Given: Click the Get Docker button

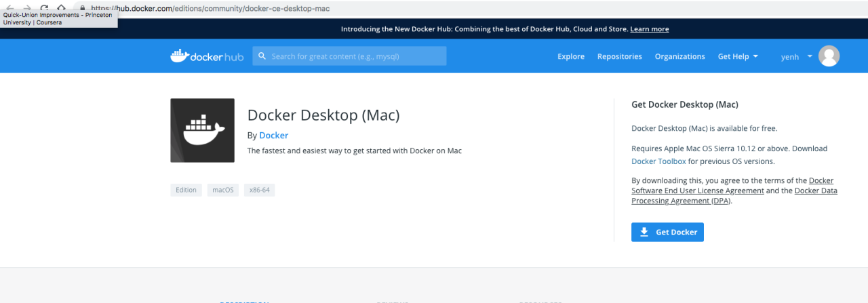Looking at the screenshot, I should coord(667,232).
